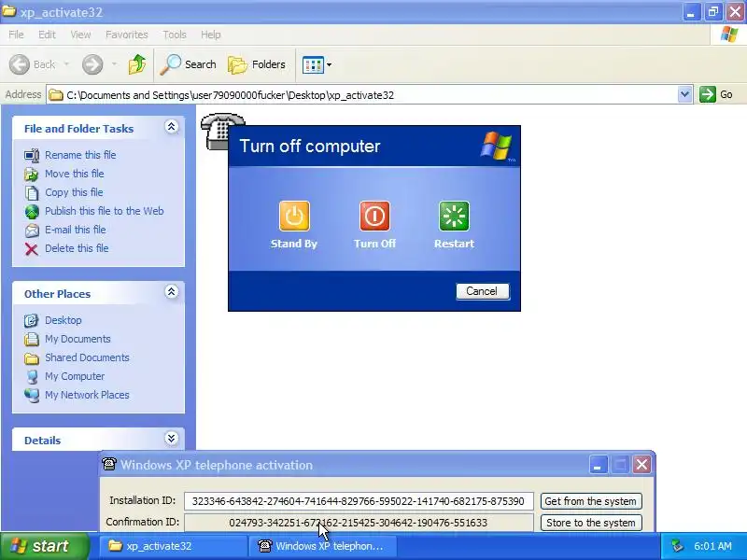This screenshot has height=560, width=747.
Task: Open the Tools menu
Action: click(x=175, y=35)
